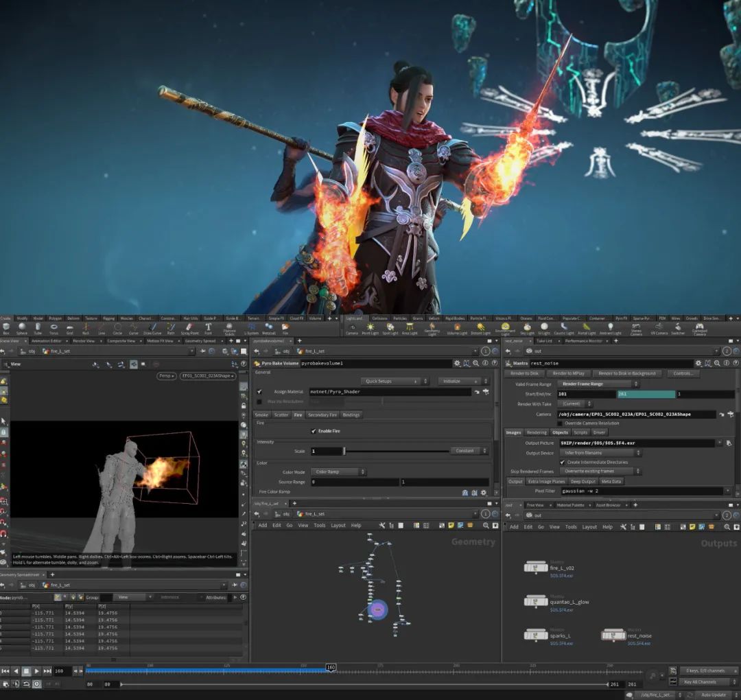The width and height of the screenshot is (741, 700).
Task: Select the rest_noise Mantra node
Action: (613, 635)
